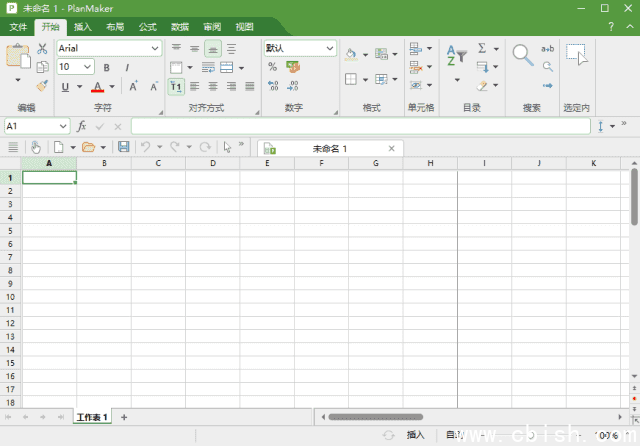Click the vertical scrollbar thumb
This screenshot has width=640, height=446.
click(634, 197)
